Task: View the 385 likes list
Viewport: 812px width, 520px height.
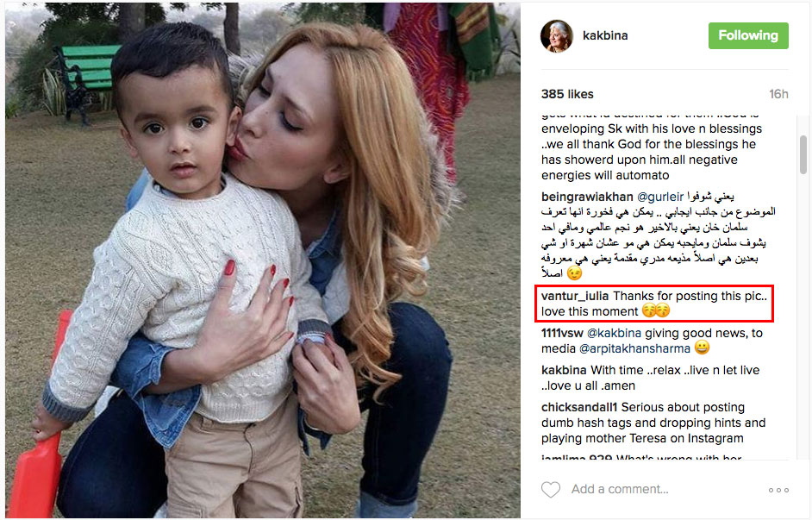Action: tap(567, 94)
